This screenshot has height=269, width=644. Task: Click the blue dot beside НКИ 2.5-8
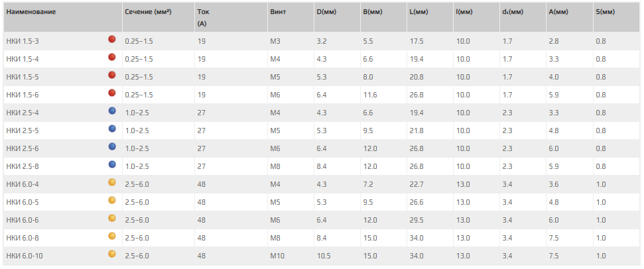pyautogui.click(x=112, y=165)
